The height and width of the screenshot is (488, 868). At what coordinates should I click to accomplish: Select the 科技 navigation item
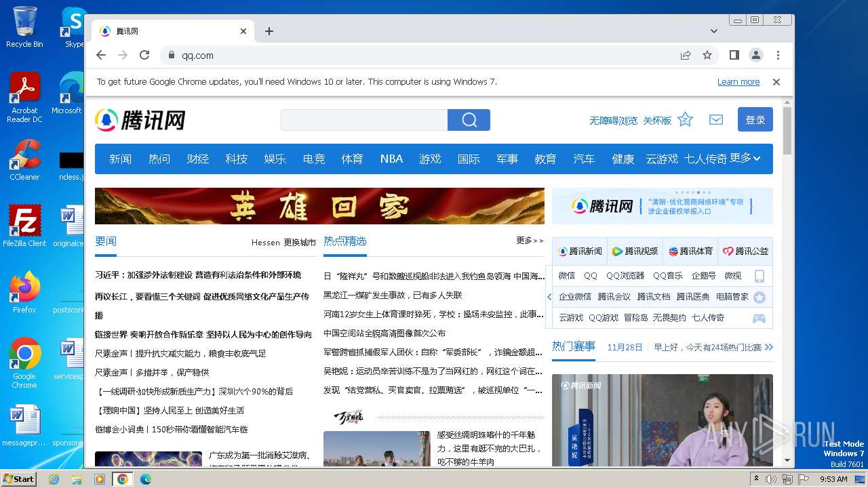click(237, 159)
